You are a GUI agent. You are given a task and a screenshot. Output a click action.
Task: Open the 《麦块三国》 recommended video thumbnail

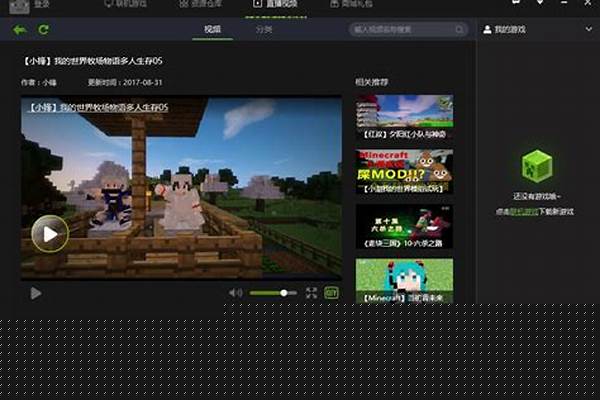pos(404,227)
